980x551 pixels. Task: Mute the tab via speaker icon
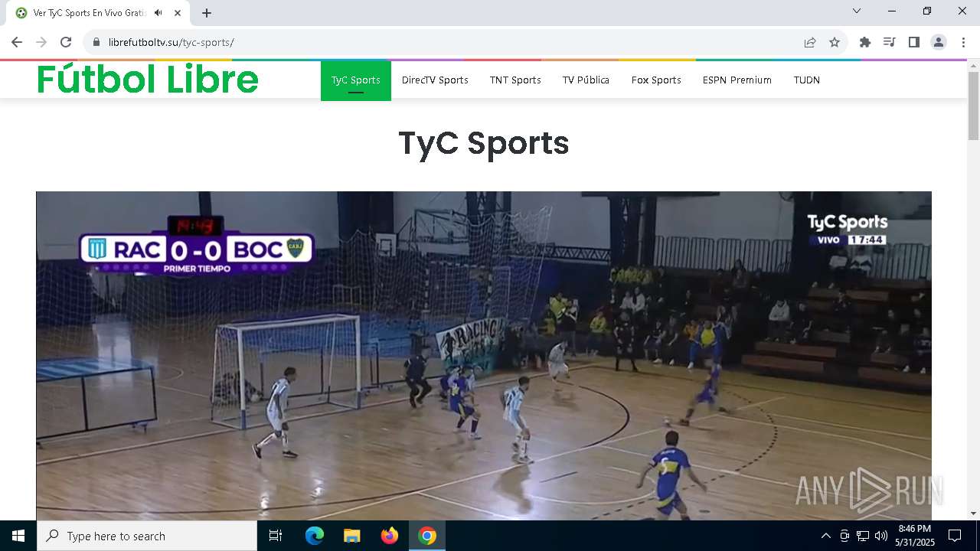pos(158,13)
